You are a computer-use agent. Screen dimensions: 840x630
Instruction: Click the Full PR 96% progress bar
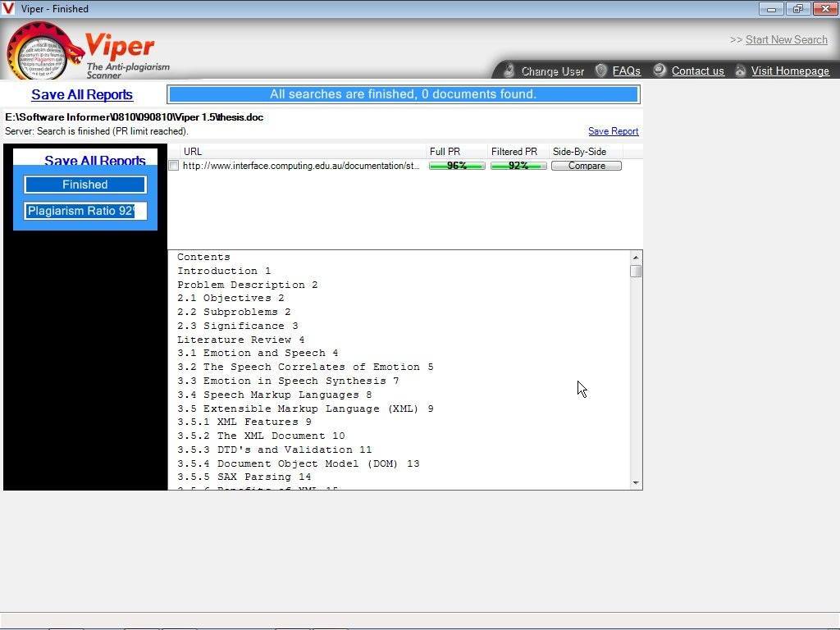click(457, 166)
